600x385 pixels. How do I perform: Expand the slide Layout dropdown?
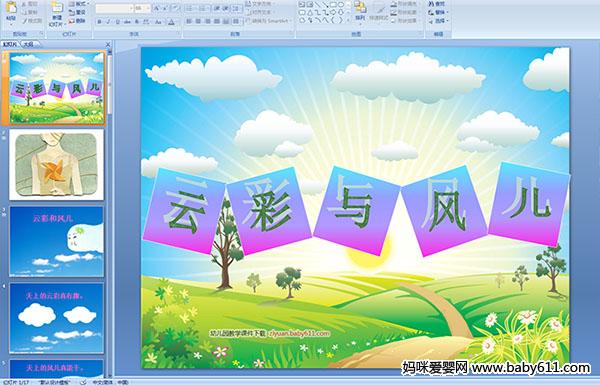78,4
